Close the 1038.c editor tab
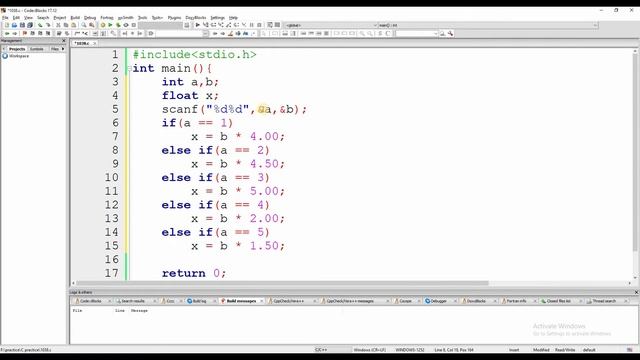Image resolution: width=640 pixels, height=360 pixels. tap(94, 43)
